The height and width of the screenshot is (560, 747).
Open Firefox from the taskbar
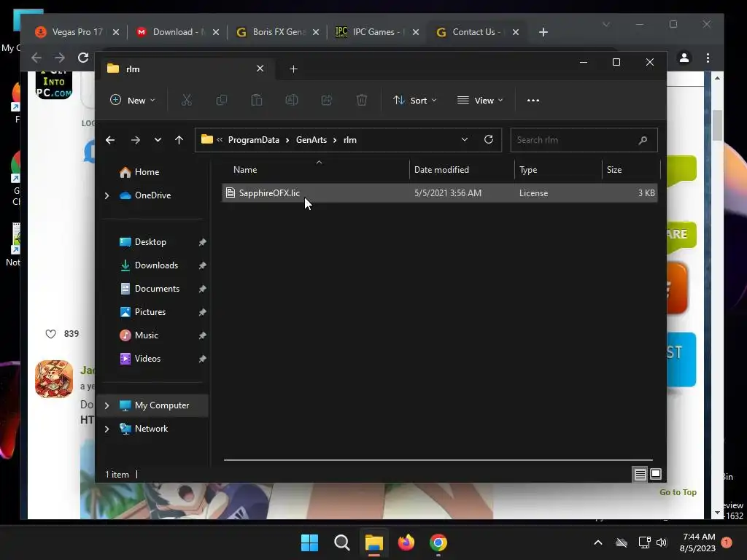click(x=406, y=542)
